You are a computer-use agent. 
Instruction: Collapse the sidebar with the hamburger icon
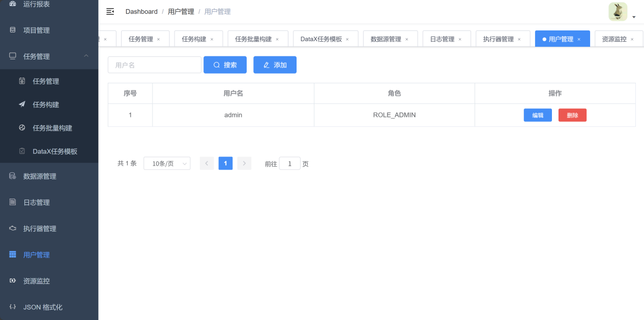pyautogui.click(x=110, y=11)
